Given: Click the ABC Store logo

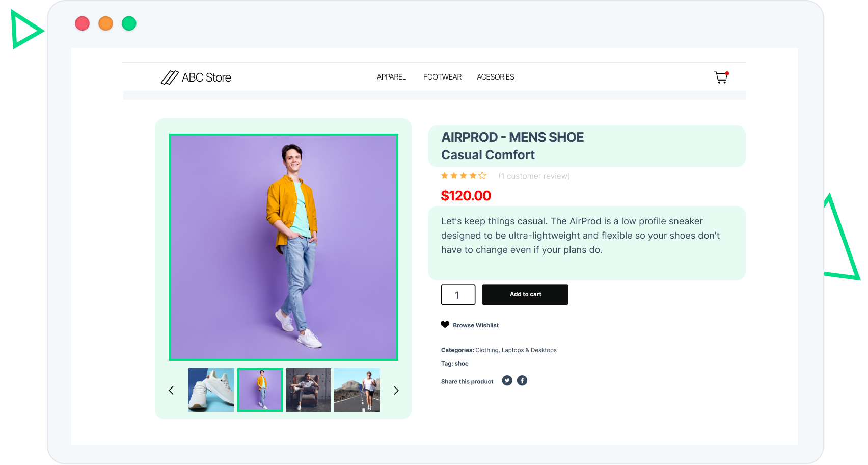Looking at the screenshot, I should coord(196,77).
